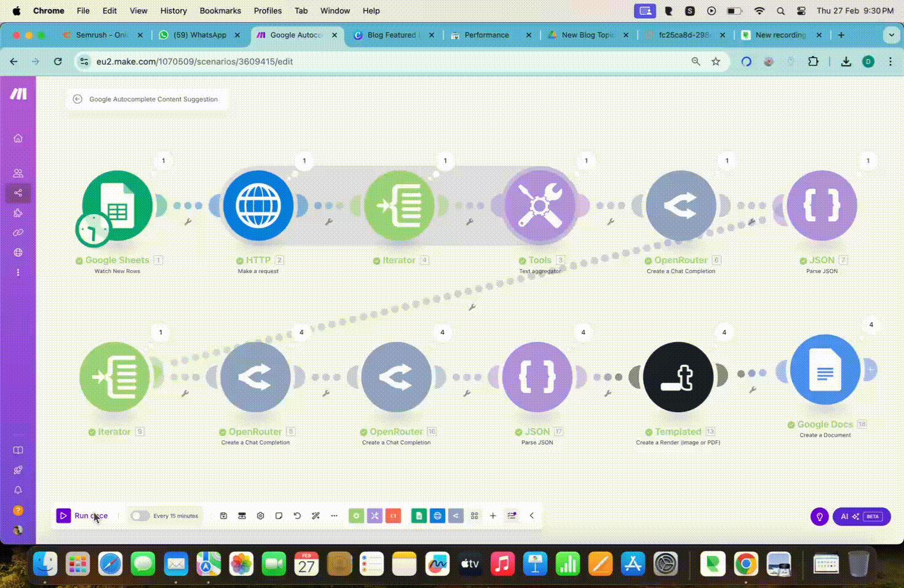Click the plus icon in bottom toolbar
The image size is (904, 588).
point(493,515)
